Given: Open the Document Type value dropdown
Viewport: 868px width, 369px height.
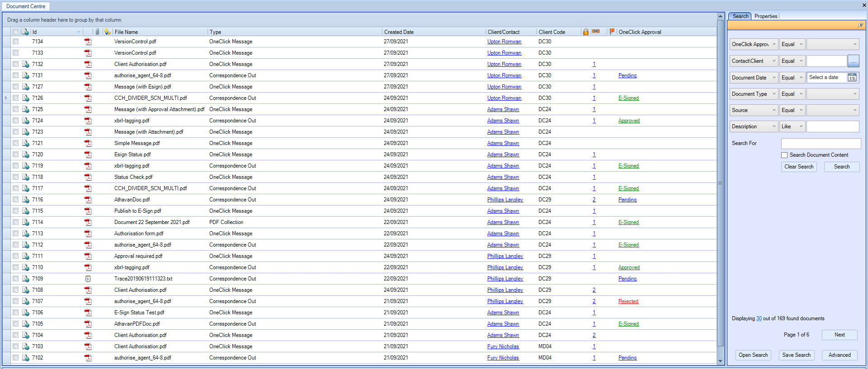Looking at the screenshot, I should coord(833,94).
